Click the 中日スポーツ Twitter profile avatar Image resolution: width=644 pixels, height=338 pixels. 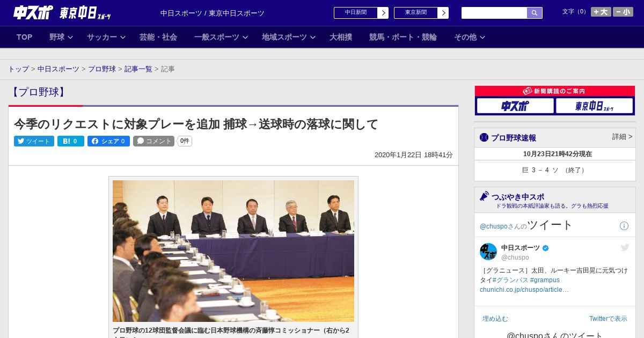(x=488, y=252)
